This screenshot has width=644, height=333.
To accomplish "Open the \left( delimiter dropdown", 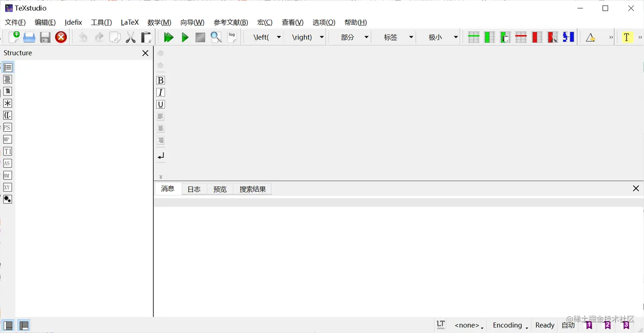I will (x=279, y=37).
